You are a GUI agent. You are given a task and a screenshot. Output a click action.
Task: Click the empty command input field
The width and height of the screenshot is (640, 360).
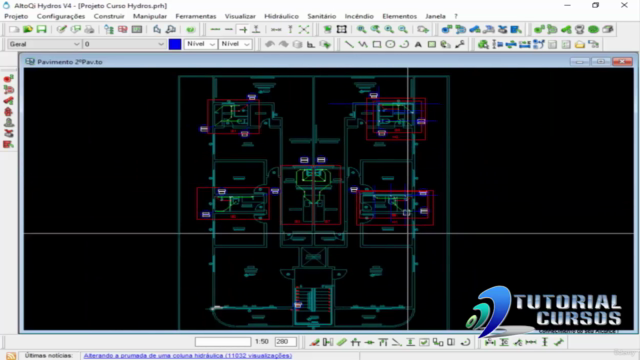click(223, 342)
